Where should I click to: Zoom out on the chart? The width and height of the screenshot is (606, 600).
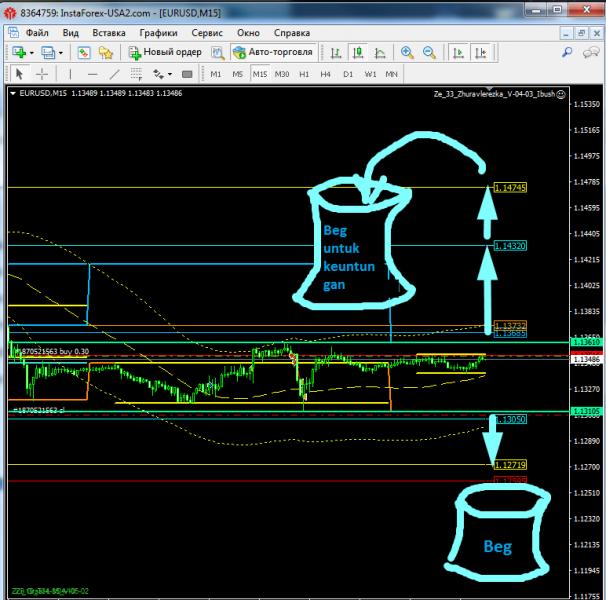[429, 52]
